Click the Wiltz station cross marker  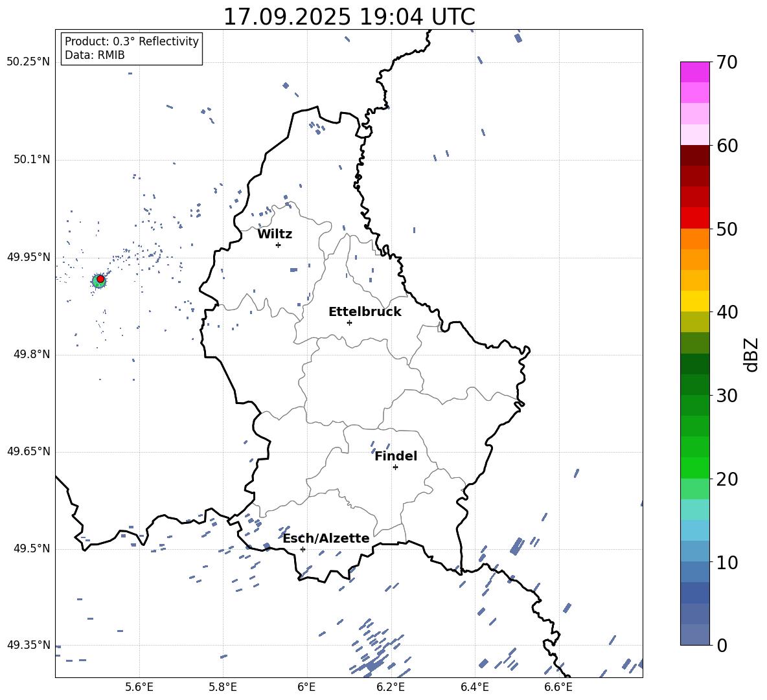pyautogui.click(x=279, y=245)
